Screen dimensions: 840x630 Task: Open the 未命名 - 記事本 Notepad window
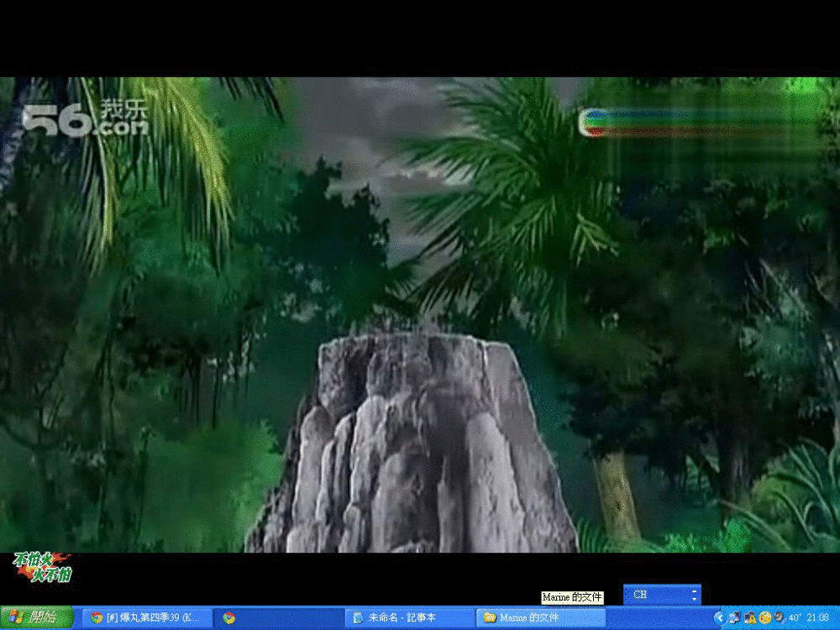pos(408,617)
